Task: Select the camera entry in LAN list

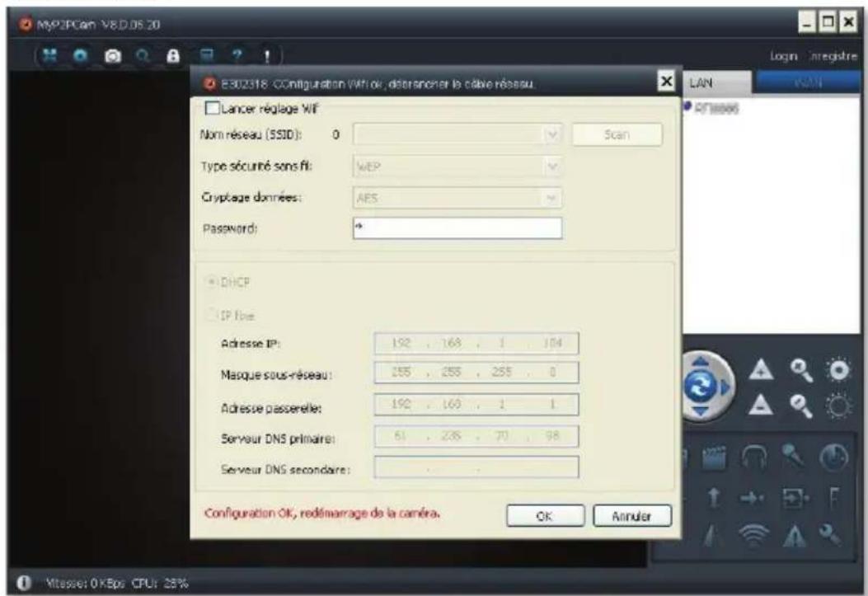Action: 712,108
